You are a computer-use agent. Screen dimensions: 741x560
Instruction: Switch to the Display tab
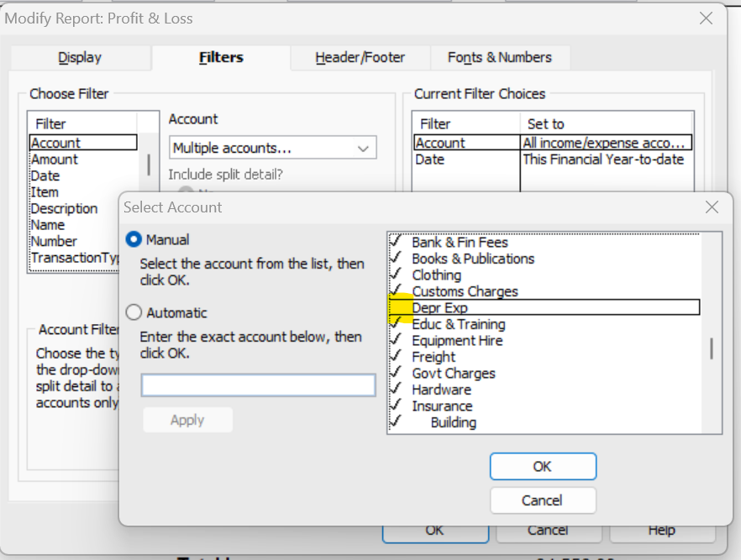pos(80,58)
